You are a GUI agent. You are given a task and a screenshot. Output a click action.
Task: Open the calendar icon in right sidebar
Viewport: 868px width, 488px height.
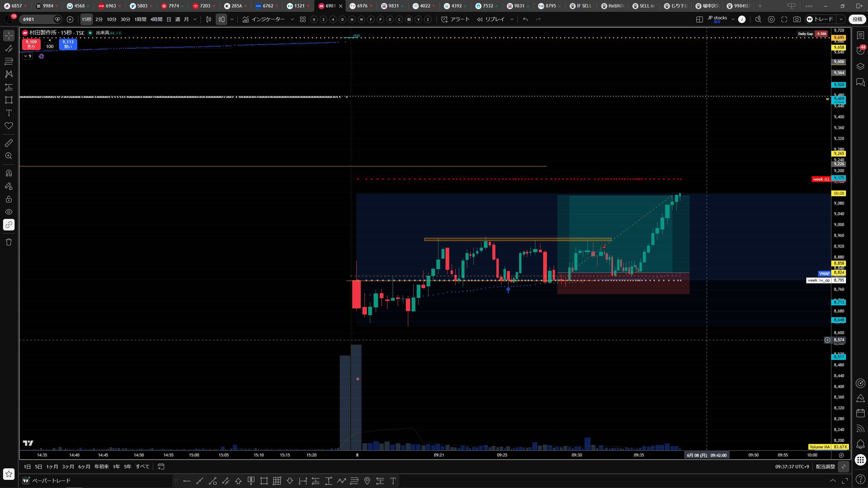pyautogui.click(x=860, y=413)
